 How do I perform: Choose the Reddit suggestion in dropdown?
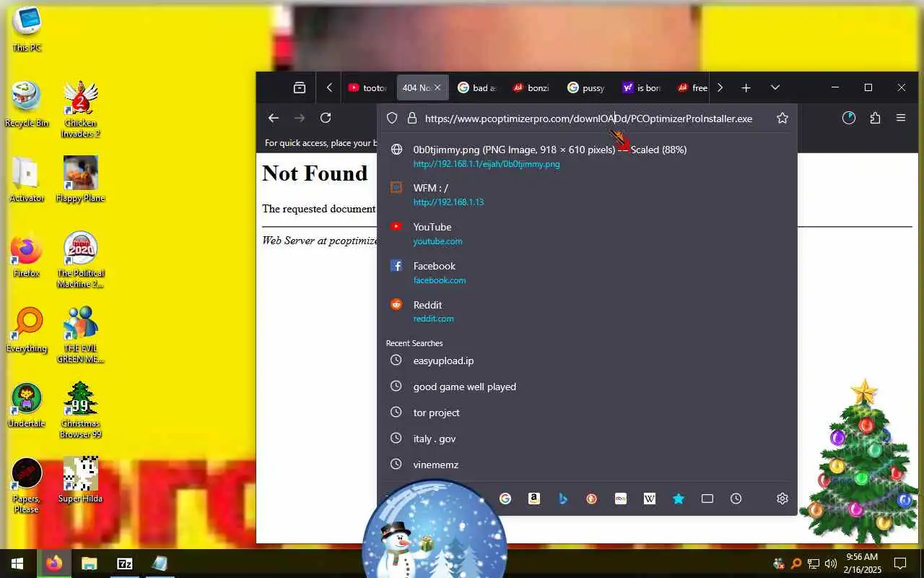[587, 311]
